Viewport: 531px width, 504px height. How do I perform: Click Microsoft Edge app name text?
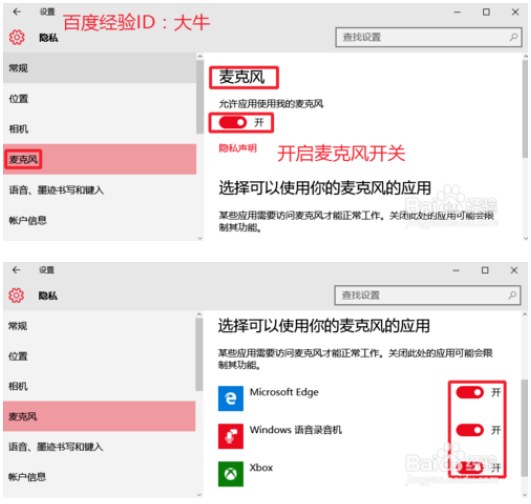click(x=284, y=392)
